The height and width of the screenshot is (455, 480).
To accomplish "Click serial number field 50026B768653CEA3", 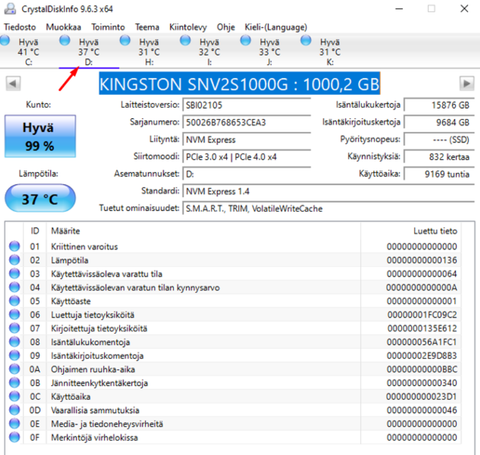I will tap(246, 122).
